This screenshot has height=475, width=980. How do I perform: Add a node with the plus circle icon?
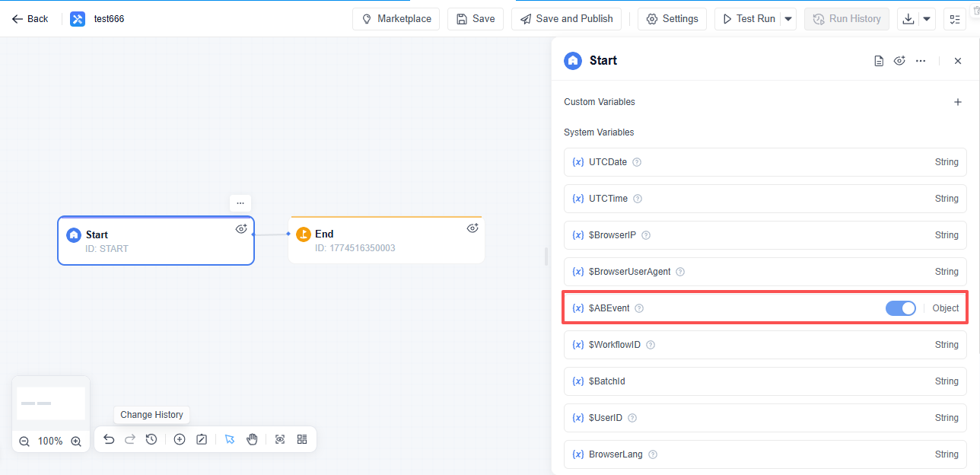(180, 439)
